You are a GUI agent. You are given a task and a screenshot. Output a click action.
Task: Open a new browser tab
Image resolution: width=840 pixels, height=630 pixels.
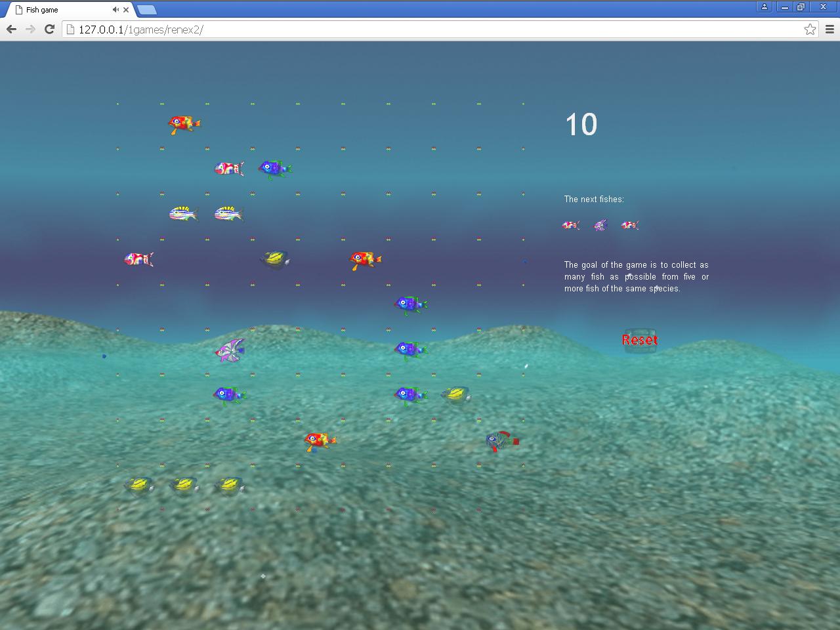[147, 10]
